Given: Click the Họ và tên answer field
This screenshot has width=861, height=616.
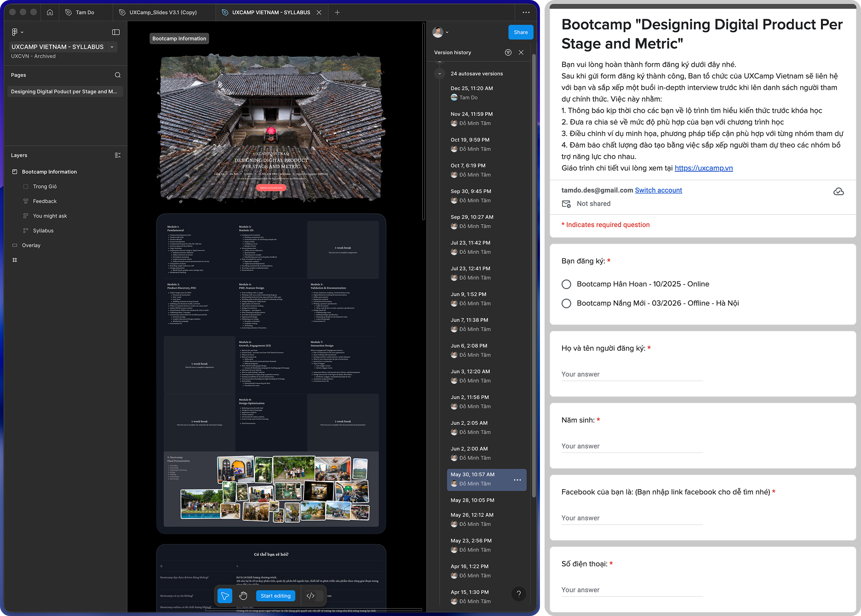Looking at the screenshot, I should click(x=631, y=374).
